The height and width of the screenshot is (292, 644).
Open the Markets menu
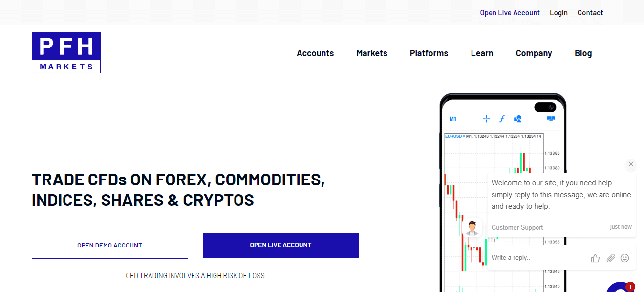[x=372, y=53]
